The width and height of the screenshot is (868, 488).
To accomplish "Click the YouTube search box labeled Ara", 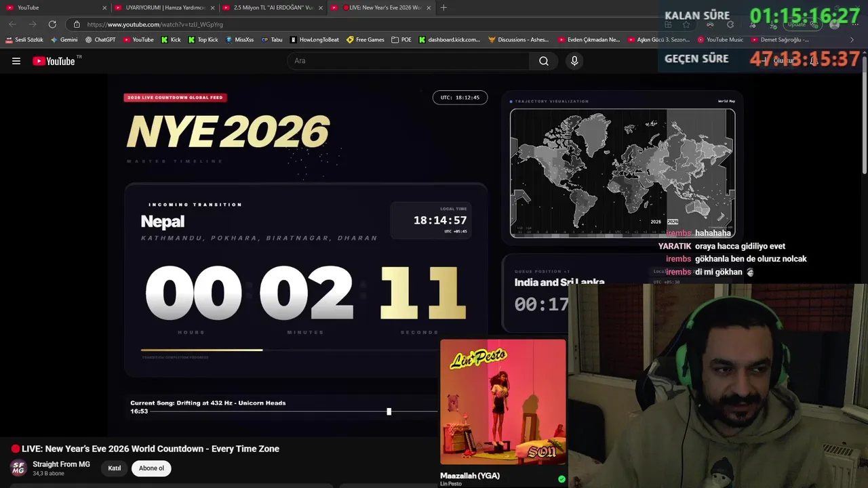I will [408, 61].
